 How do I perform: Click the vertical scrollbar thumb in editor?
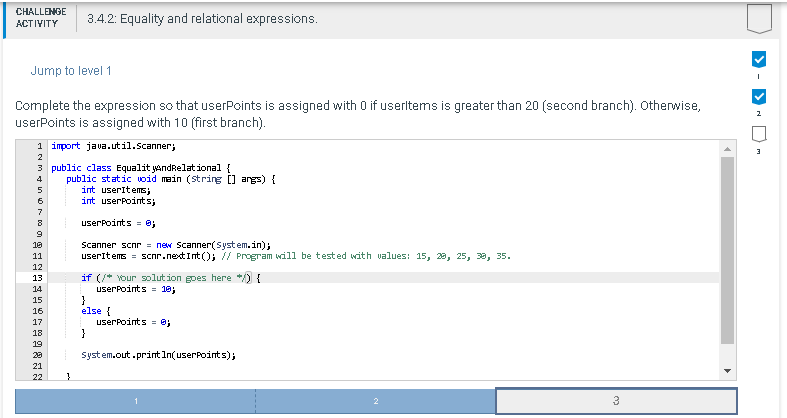coord(727,250)
